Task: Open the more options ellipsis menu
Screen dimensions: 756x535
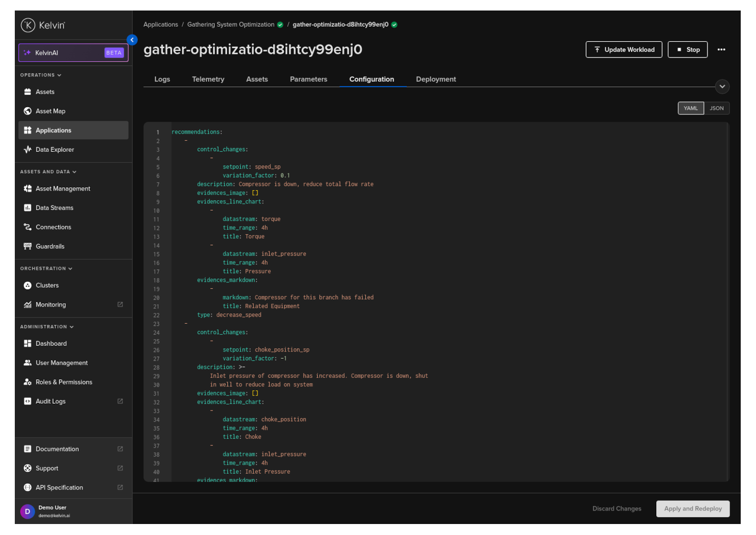Action: point(721,50)
